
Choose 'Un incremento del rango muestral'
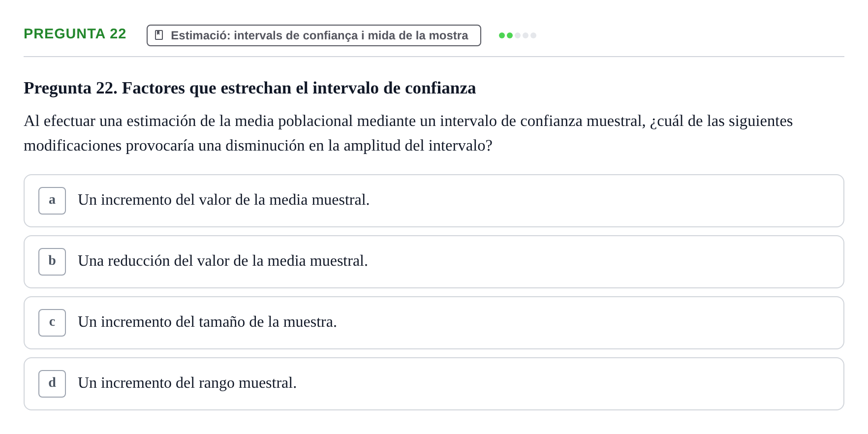[x=187, y=383]
